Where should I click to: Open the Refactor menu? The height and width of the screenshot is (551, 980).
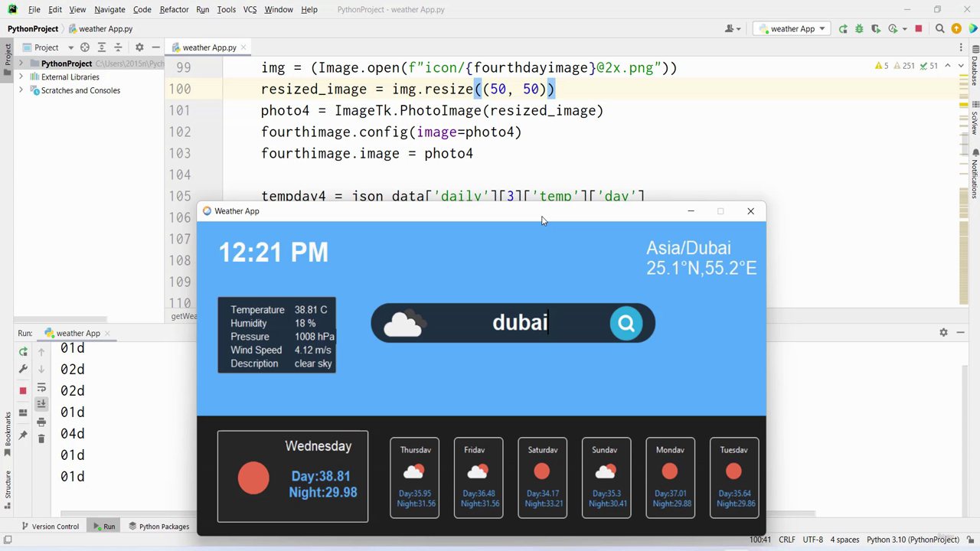(174, 9)
